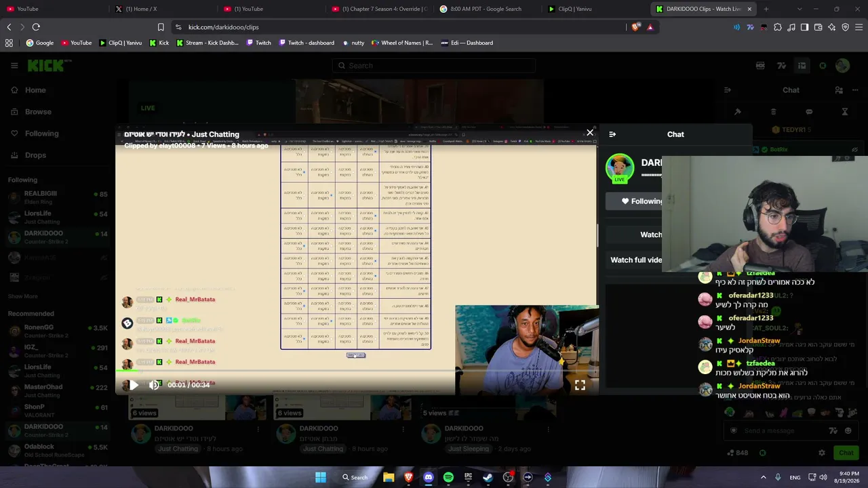Open RonenGG from Recommended list

tap(57, 331)
